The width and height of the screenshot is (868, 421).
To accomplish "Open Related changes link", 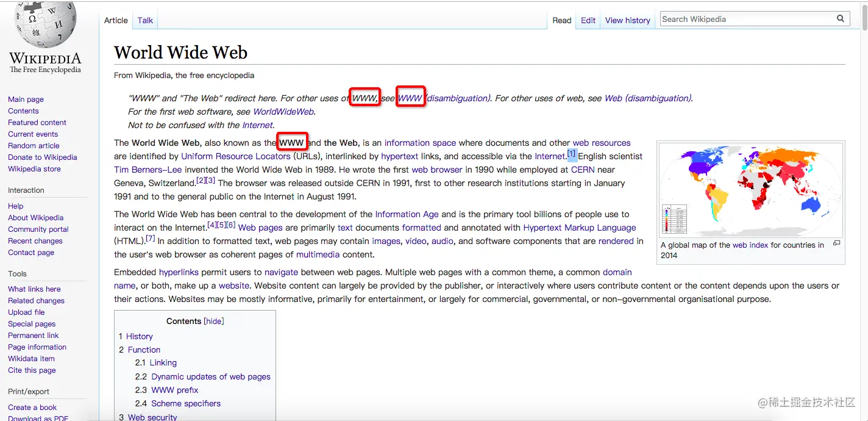I will 36,301.
